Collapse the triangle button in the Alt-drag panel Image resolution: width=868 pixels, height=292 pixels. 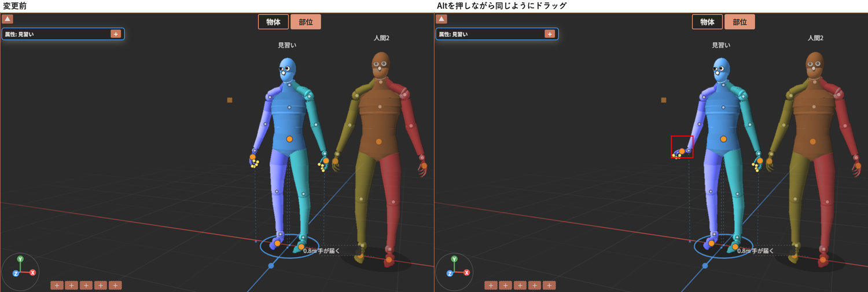[442, 19]
